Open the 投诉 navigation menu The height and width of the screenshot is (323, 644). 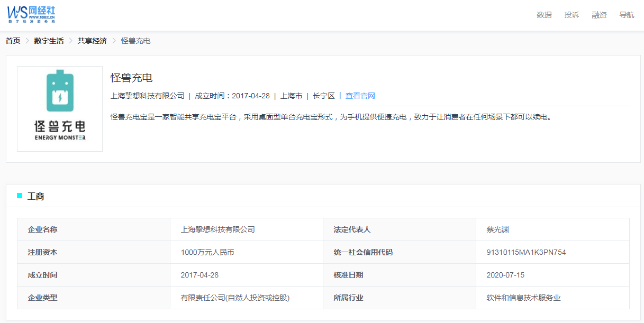coord(572,15)
